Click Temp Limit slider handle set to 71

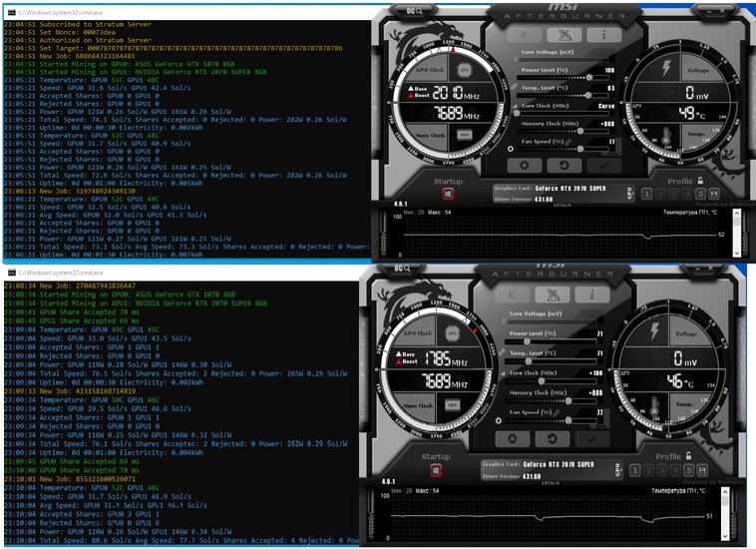click(529, 361)
